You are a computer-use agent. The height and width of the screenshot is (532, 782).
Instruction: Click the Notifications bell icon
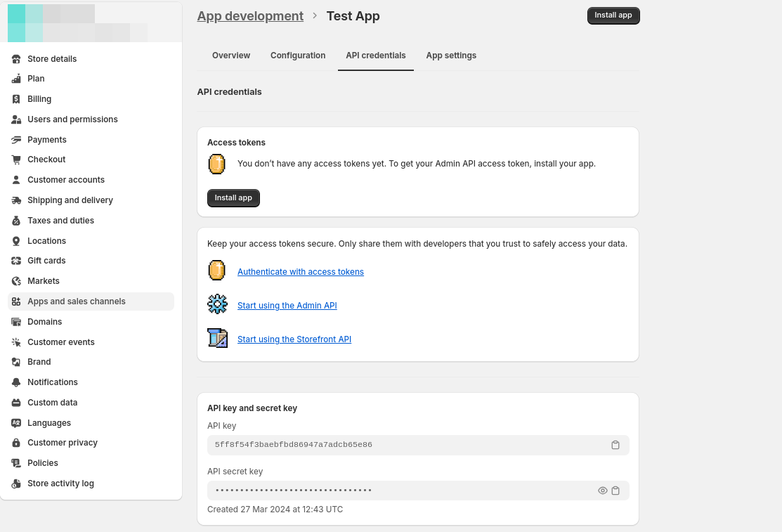pos(16,382)
